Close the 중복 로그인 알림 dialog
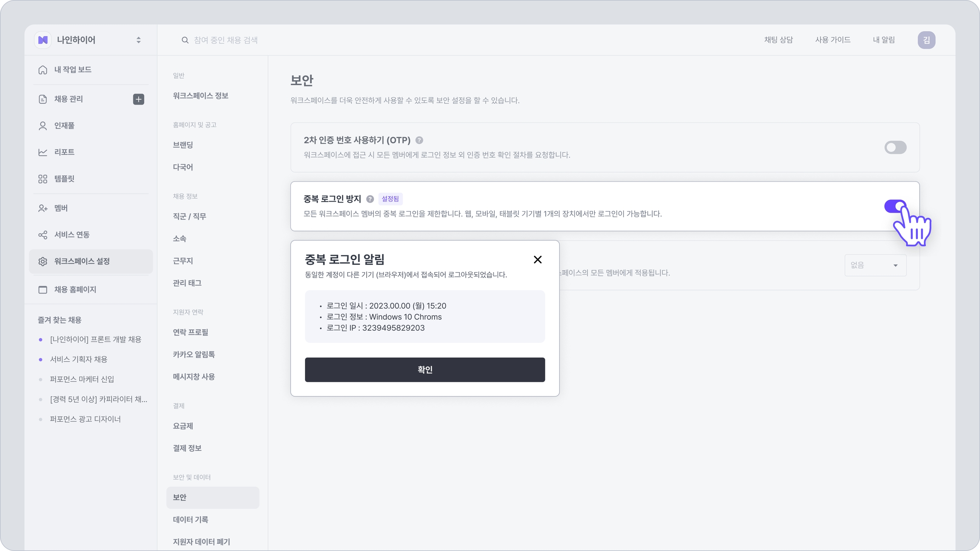The width and height of the screenshot is (980, 551). 537,260
